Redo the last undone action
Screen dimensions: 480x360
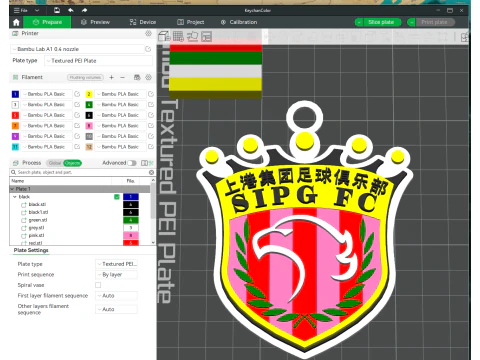[x=84, y=10]
